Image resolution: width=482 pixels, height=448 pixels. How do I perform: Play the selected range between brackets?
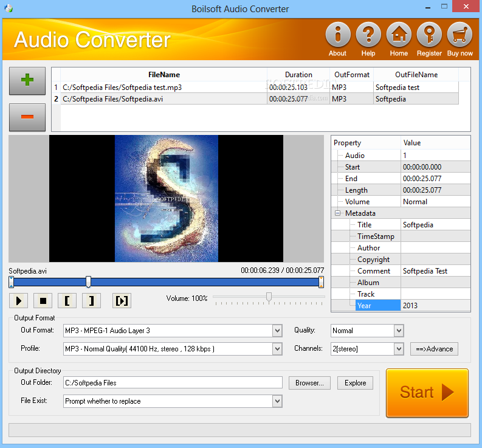pos(122,300)
